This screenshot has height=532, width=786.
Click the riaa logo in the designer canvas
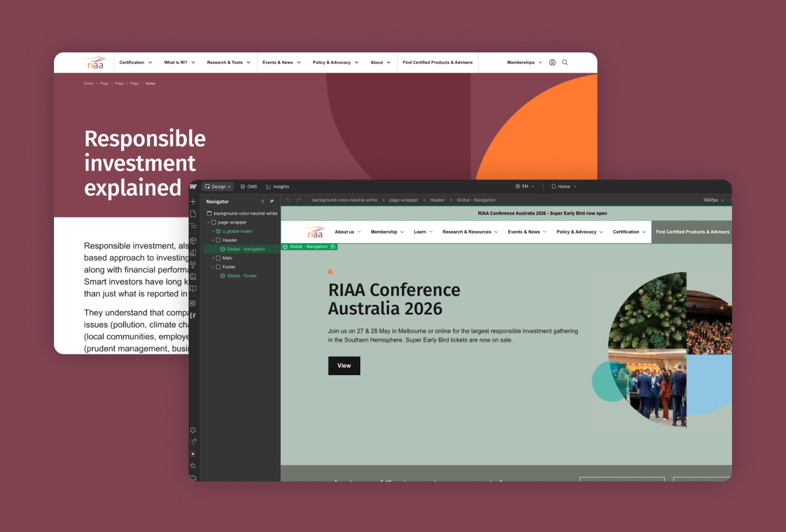pyautogui.click(x=315, y=232)
